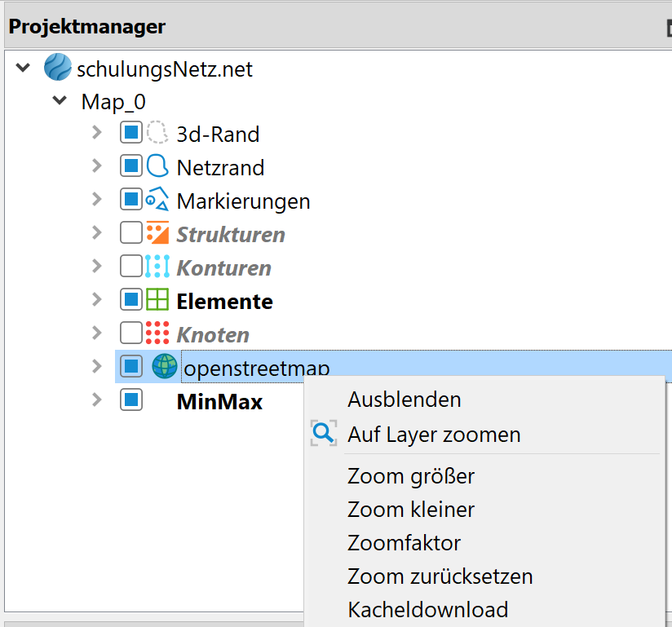Viewport: 672px width, 627px height.
Task: Click the Konturen blue dotted-lines icon
Action: (x=157, y=267)
